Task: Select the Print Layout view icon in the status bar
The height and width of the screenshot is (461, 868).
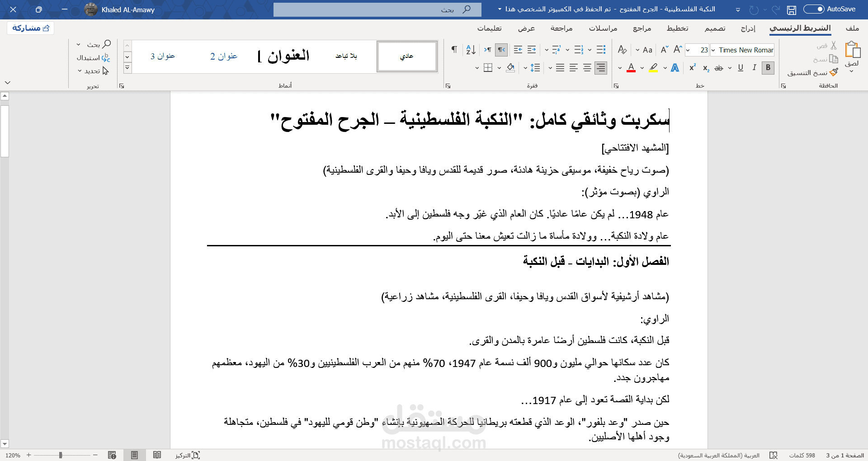Action: [x=134, y=455]
